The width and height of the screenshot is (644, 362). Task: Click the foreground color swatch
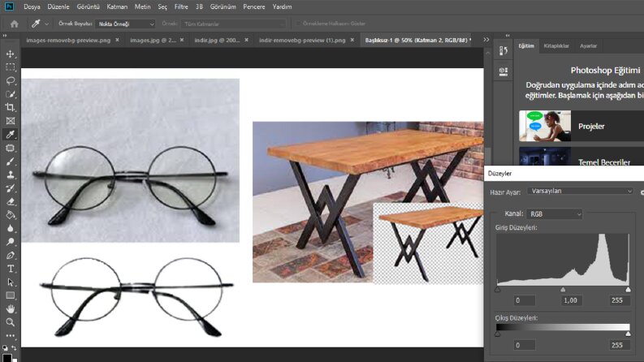coord(6,357)
